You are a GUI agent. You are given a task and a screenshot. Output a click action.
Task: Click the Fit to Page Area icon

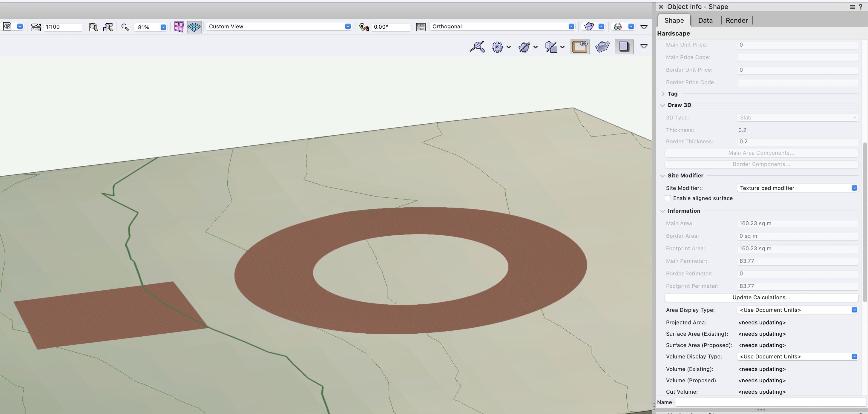pyautogui.click(x=93, y=27)
